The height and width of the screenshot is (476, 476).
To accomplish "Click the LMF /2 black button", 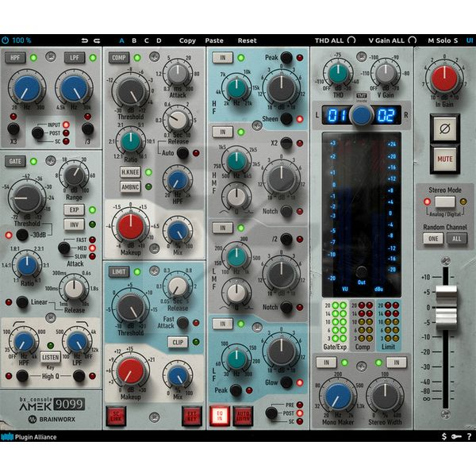I will coord(286,240).
